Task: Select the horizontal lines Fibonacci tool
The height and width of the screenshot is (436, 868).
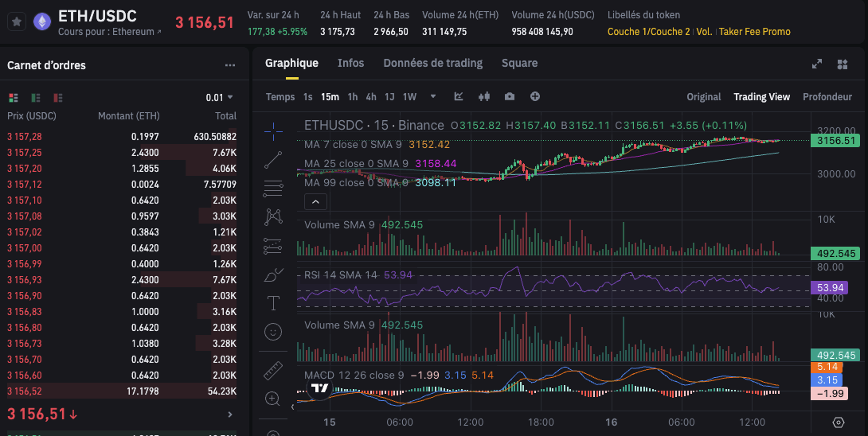Action: pyautogui.click(x=273, y=189)
